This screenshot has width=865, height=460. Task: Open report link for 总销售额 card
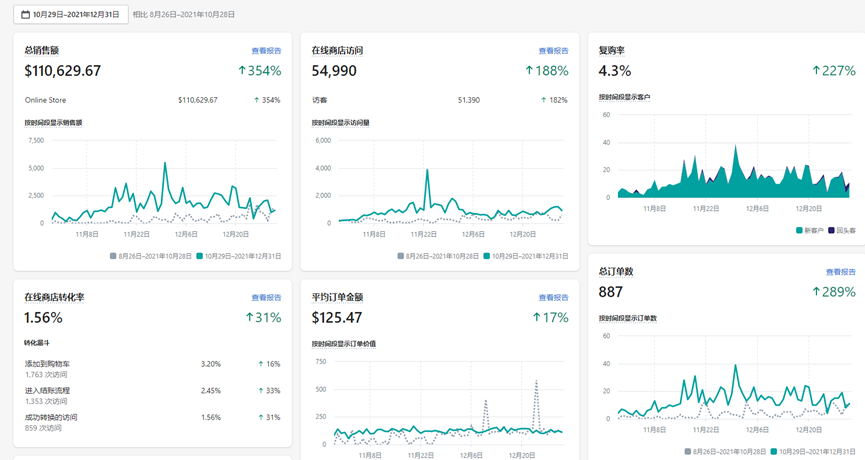coord(266,51)
